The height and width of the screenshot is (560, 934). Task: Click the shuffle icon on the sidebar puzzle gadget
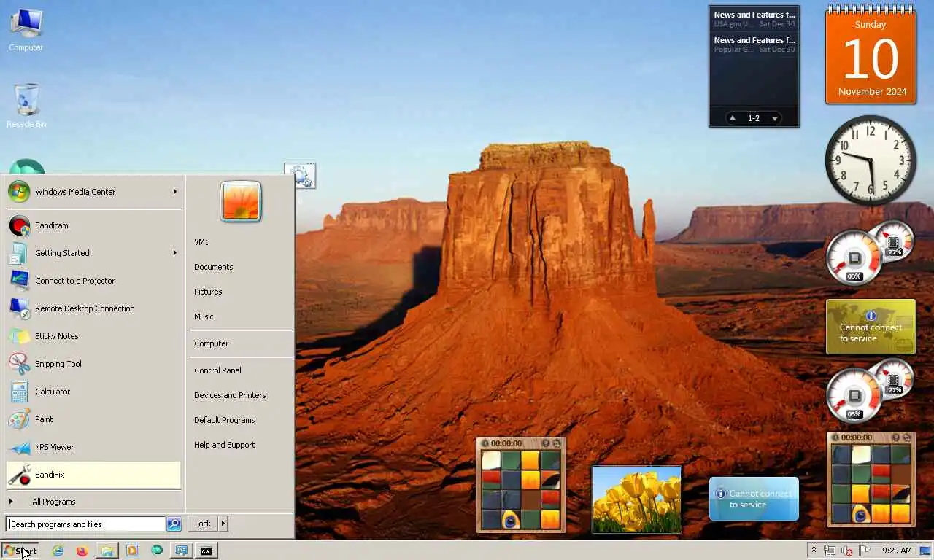point(907,437)
